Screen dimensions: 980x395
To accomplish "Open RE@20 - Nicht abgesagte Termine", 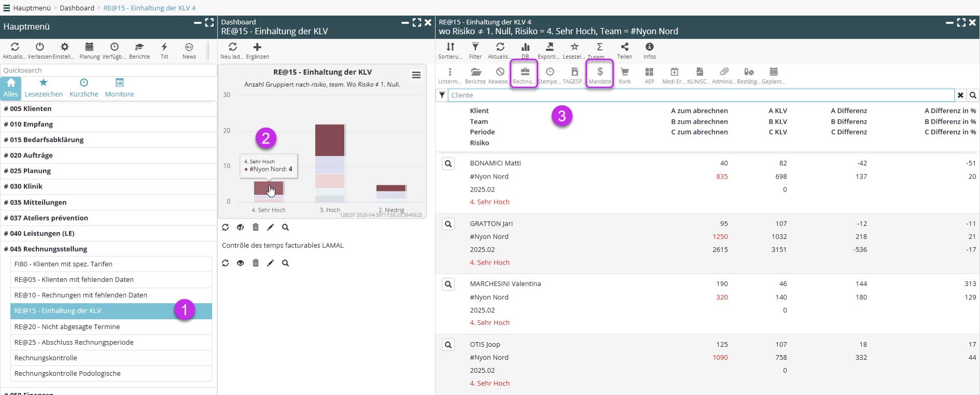I will click(67, 326).
